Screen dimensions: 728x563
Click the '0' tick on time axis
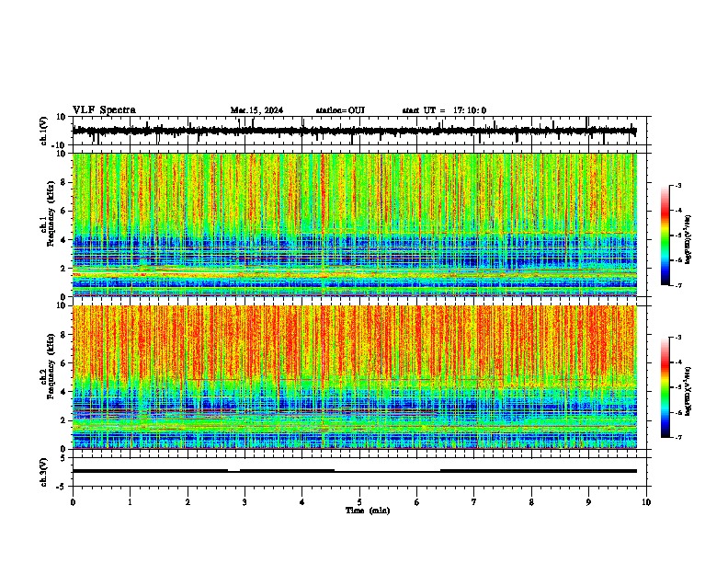[x=73, y=502]
